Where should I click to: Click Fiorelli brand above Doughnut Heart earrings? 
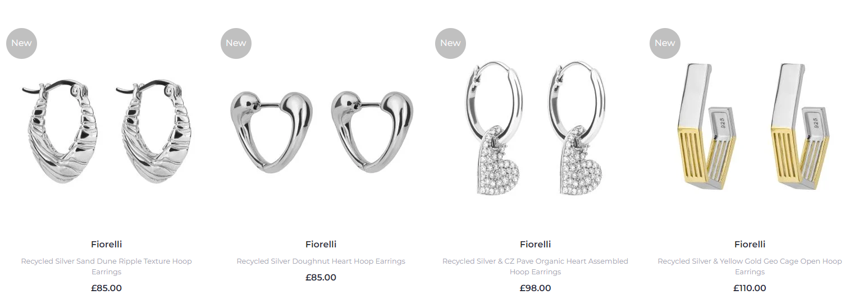[321, 245]
